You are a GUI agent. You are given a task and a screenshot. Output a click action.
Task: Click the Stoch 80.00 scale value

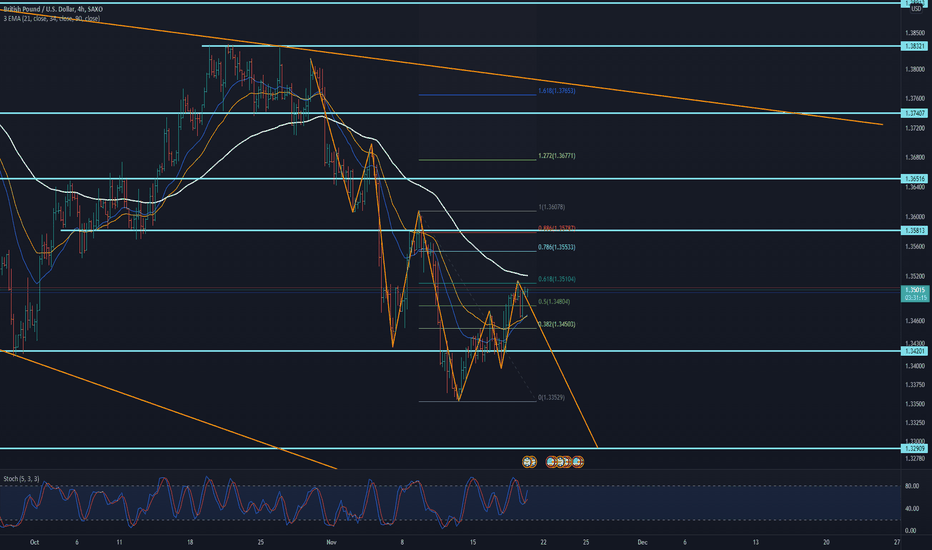(911, 486)
